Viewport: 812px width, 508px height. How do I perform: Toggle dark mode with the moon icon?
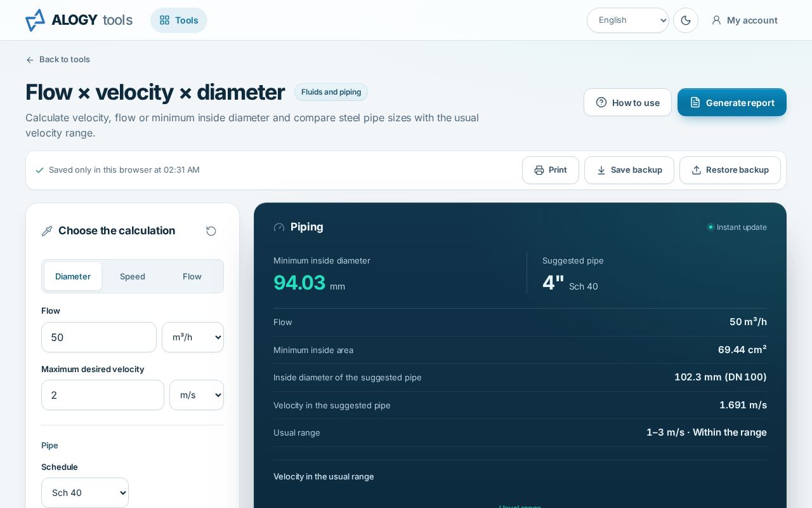point(686,20)
